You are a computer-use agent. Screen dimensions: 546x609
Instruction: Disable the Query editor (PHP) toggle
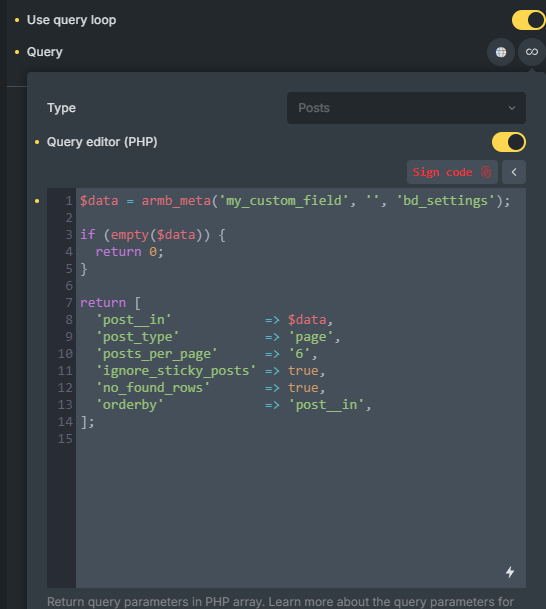pos(509,142)
